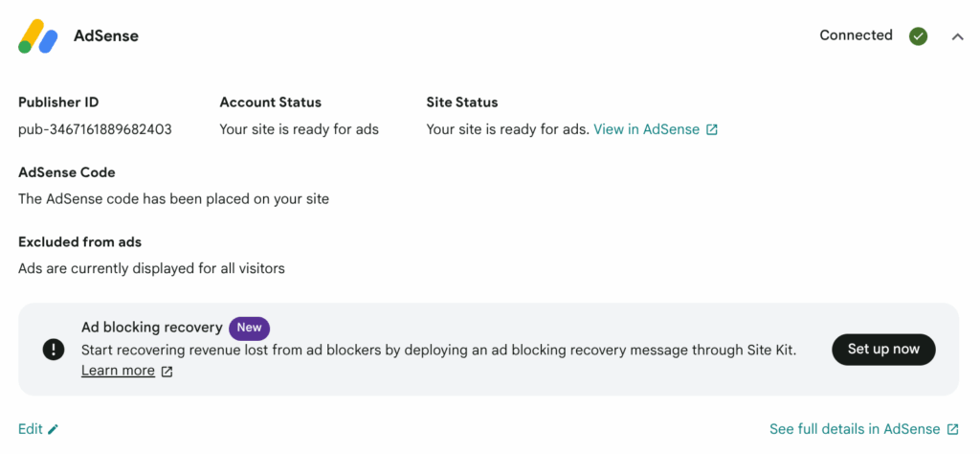Image resolution: width=980 pixels, height=454 pixels.
Task: Click the Account Status heading
Action: click(270, 102)
